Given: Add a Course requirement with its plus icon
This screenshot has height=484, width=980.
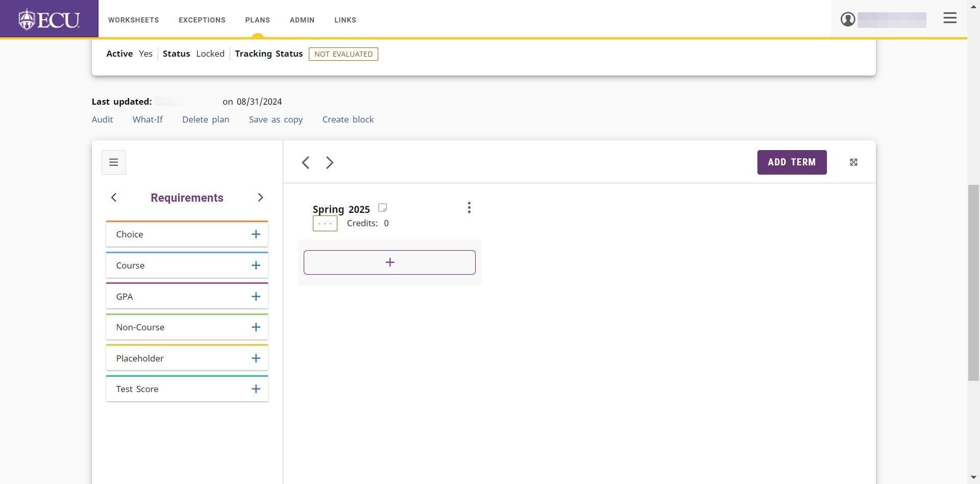Looking at the screenshot, I should point(256,265).
